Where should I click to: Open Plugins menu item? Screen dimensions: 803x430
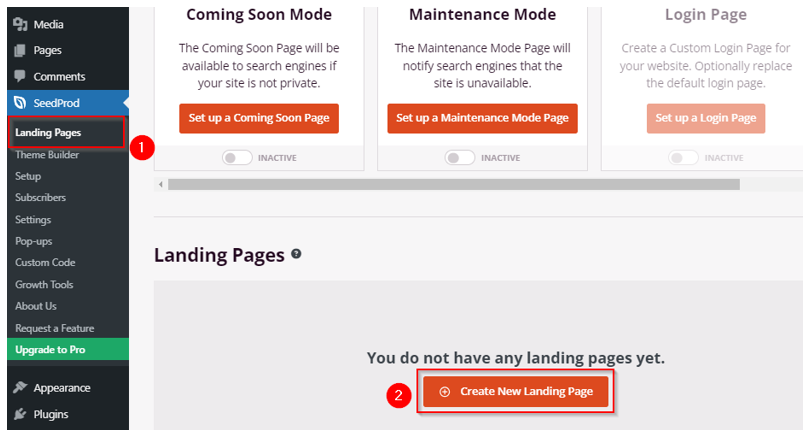(68, 414)
